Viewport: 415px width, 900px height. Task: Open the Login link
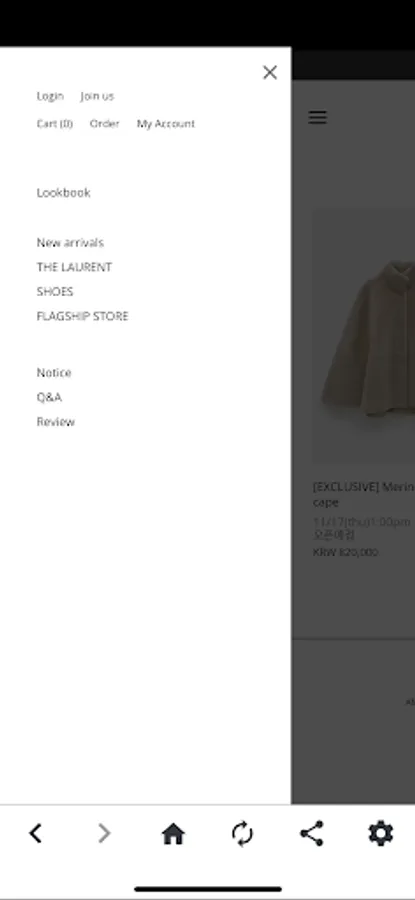click(50, 96)
